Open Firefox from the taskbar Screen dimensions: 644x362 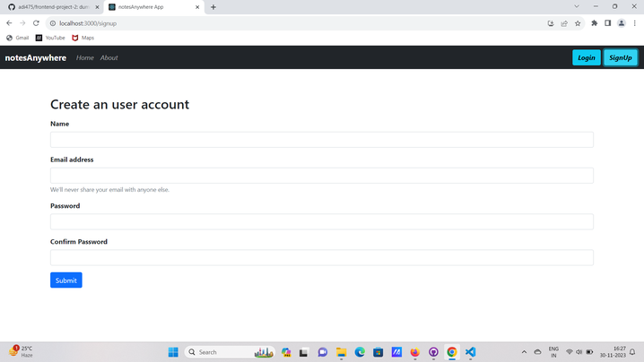point(414,352)
